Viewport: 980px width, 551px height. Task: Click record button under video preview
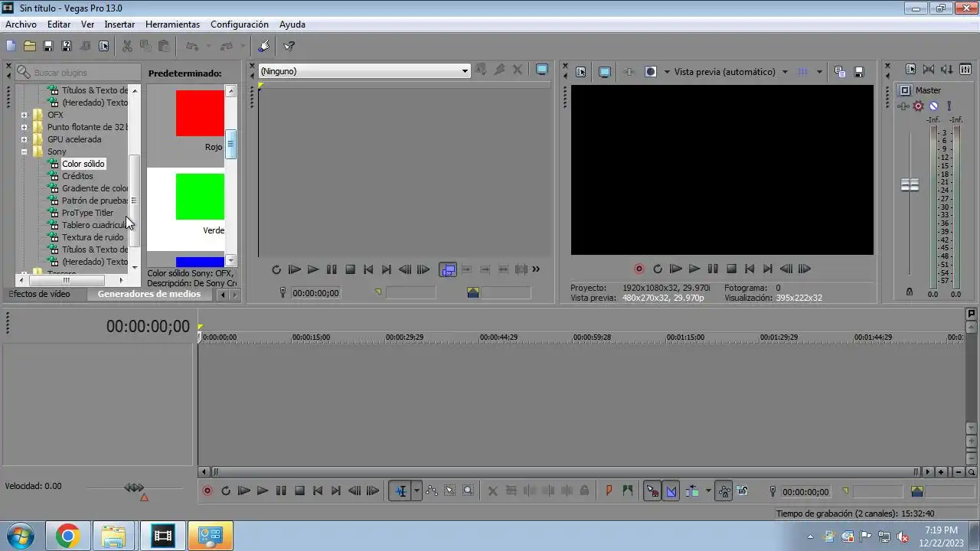click(x=639, y=269)
